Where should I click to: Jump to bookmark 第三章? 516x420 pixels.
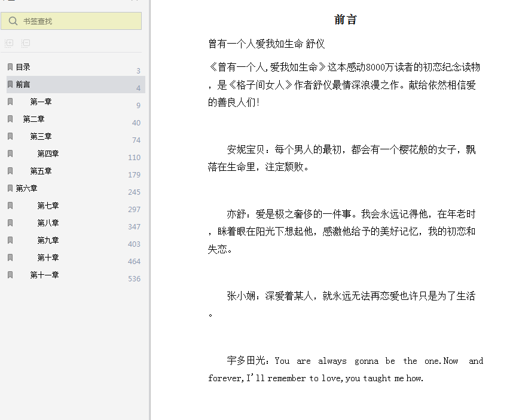click(x=41, y=136)
